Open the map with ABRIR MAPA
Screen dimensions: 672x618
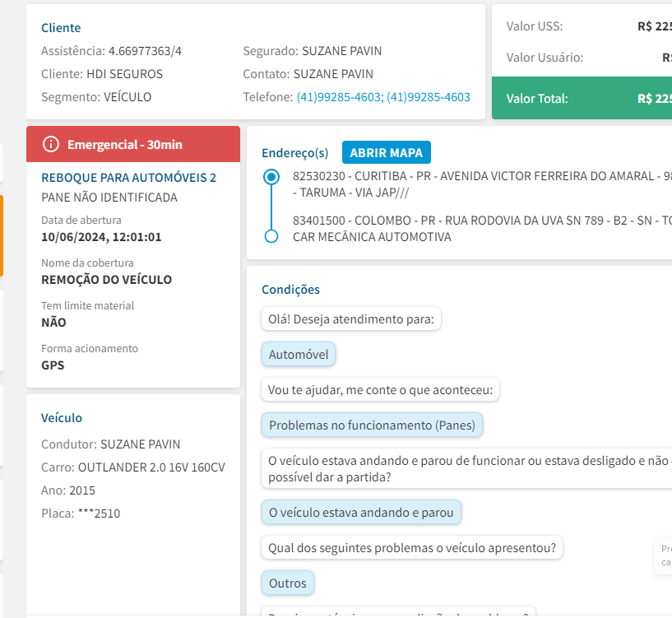(x=386, y=153)
